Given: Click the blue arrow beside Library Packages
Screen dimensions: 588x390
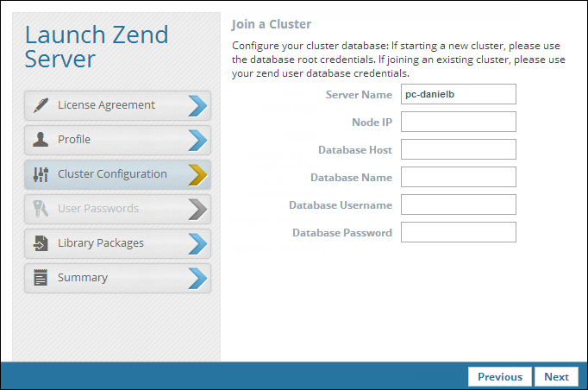Looking at the screenshot, I should pos(197,243).
